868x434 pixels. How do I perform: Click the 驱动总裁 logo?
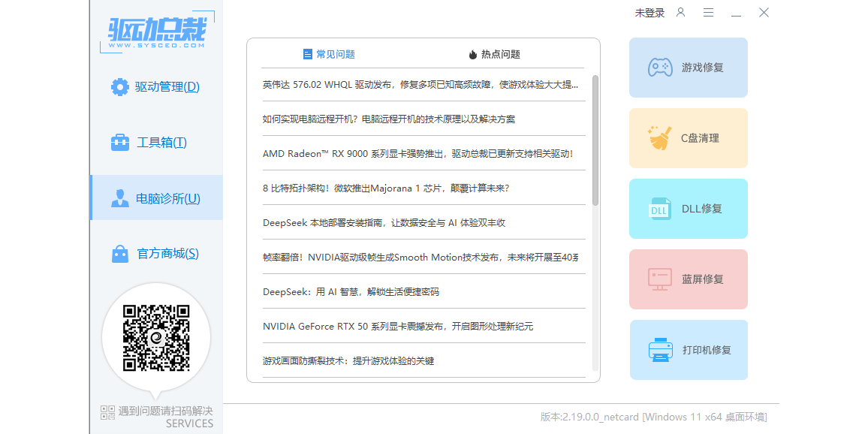coord(157,32)
